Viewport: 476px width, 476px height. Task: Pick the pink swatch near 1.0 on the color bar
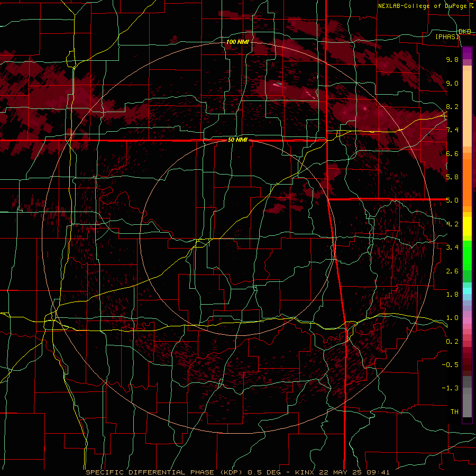467,321
